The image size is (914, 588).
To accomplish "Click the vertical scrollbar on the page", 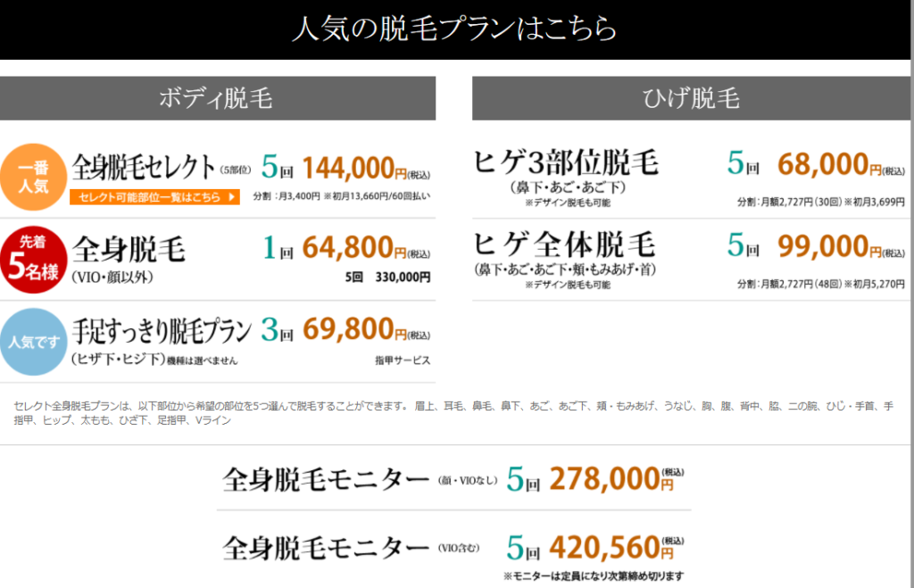I will [x=911, y=294].
